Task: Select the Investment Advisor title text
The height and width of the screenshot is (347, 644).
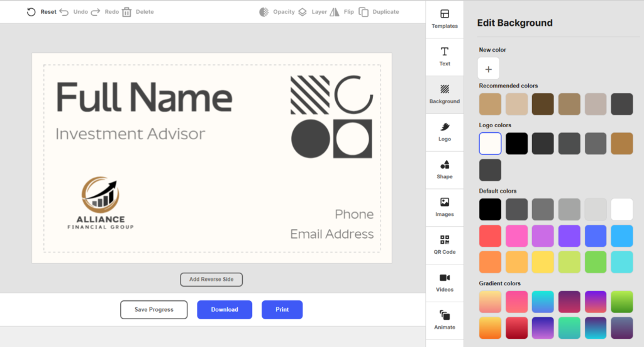Action: click(x=130, y=134)
